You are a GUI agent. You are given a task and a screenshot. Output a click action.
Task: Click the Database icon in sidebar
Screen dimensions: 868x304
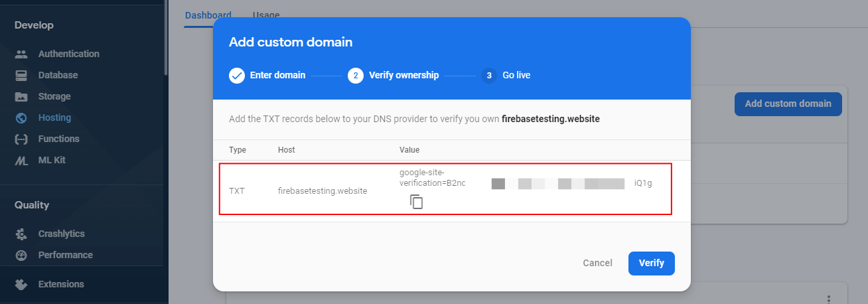[x=21, y=75]
